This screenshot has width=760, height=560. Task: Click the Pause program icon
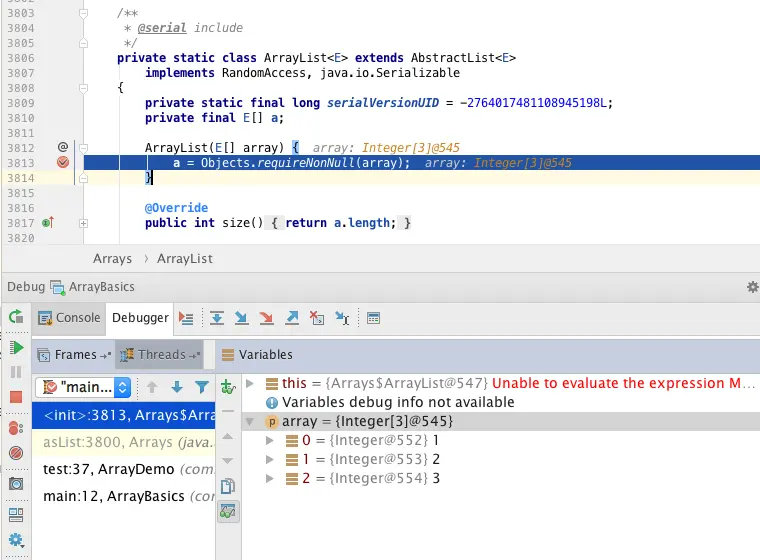pos(16,372)
